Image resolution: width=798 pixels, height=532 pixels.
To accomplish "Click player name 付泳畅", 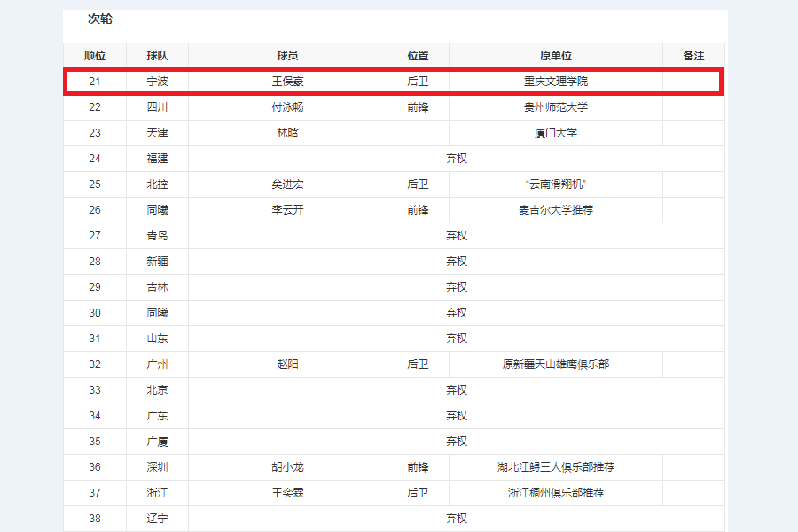I will click(287, 107).
